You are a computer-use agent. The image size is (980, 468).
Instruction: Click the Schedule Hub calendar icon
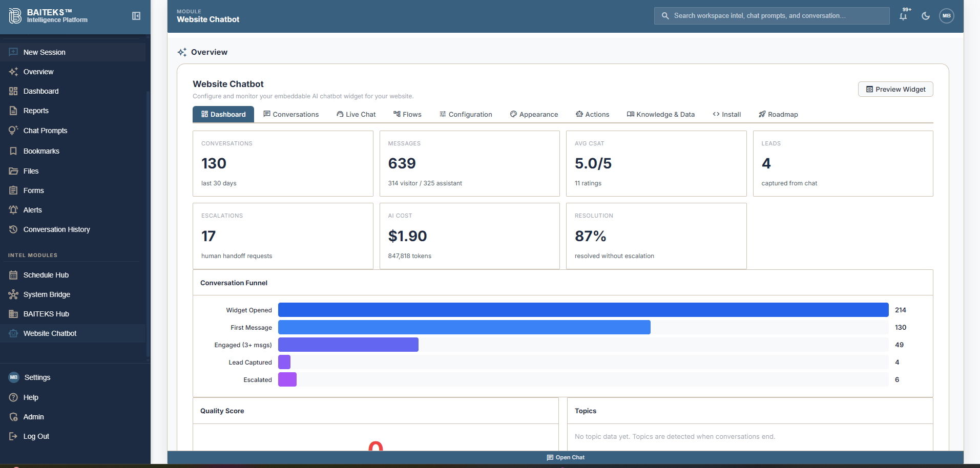click(x=13, y=275)
